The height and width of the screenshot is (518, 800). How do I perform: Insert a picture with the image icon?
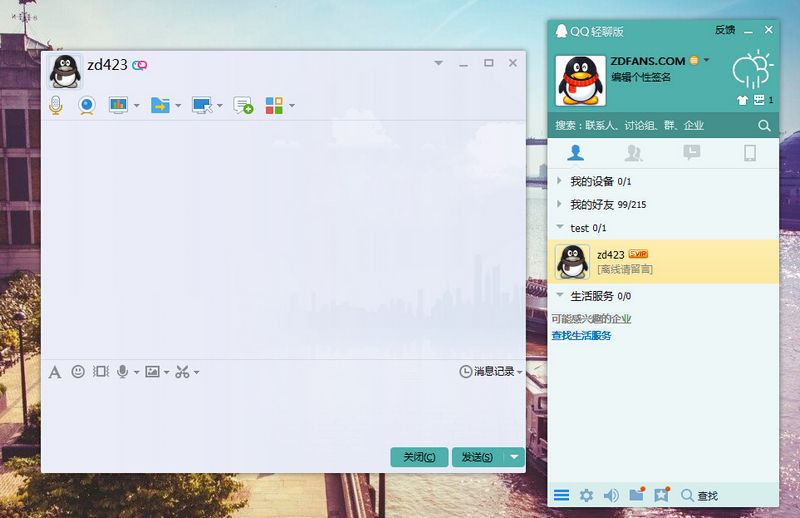click(x=152, y=372)
